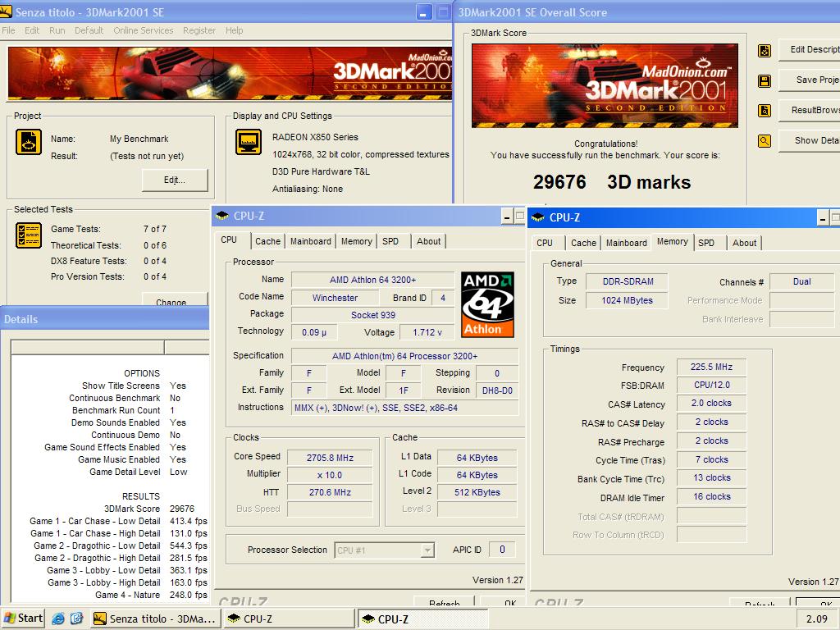Select the Mainboard tab in the right CPU-Z window

tap(627, 243)
